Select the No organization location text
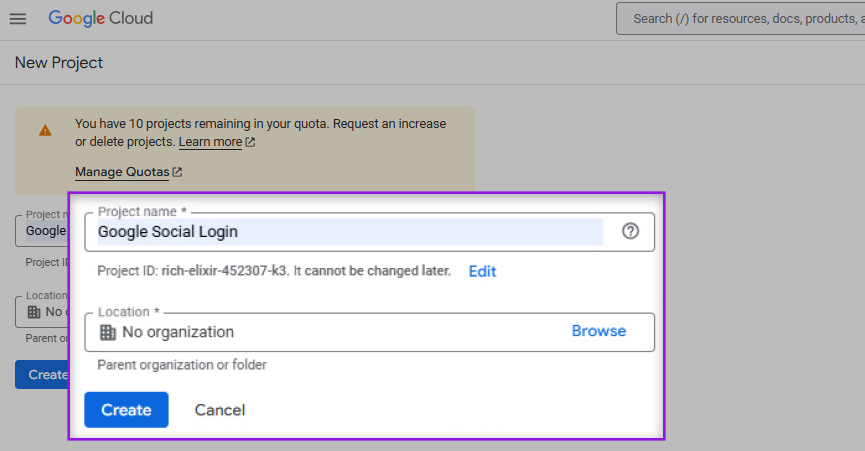The image size is (865, 451). (178, 332)
